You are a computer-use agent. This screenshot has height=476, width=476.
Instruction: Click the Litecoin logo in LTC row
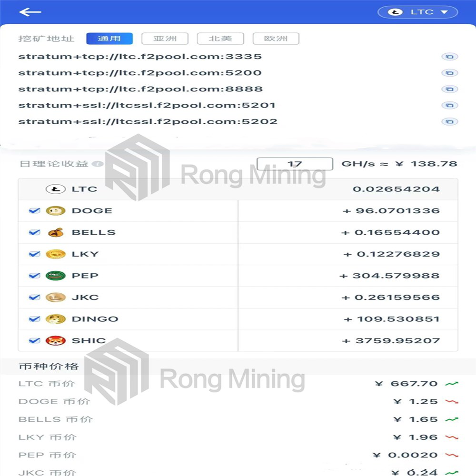coord(55,189)
